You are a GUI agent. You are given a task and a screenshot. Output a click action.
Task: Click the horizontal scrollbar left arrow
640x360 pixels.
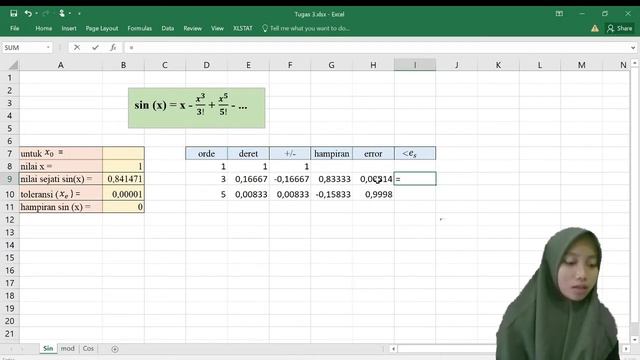click(x=393, y=349)
